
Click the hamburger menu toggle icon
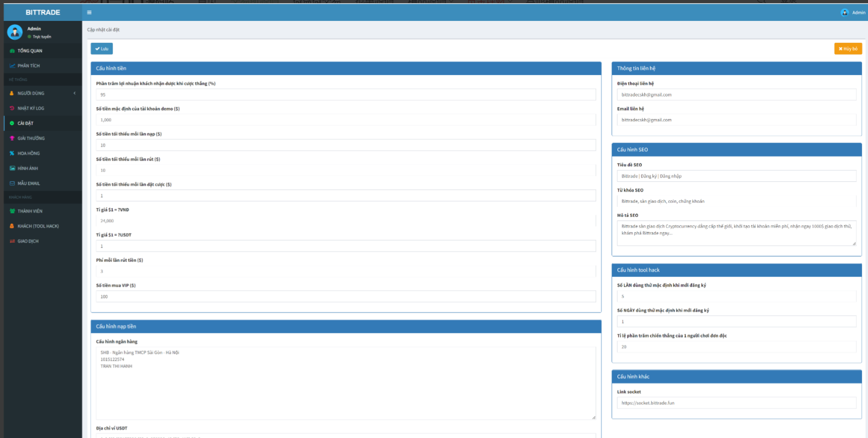(89, 12)
